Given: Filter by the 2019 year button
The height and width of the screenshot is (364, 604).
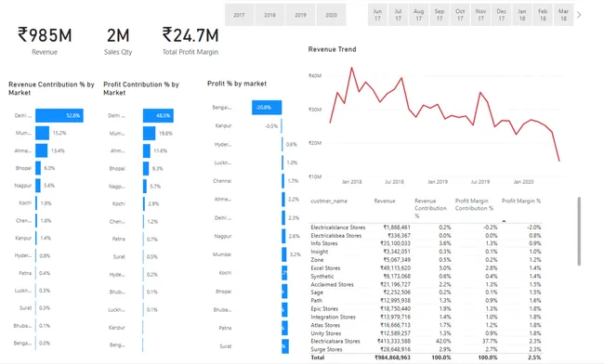Looking at the screenshot, I should [x=300, y=15].
